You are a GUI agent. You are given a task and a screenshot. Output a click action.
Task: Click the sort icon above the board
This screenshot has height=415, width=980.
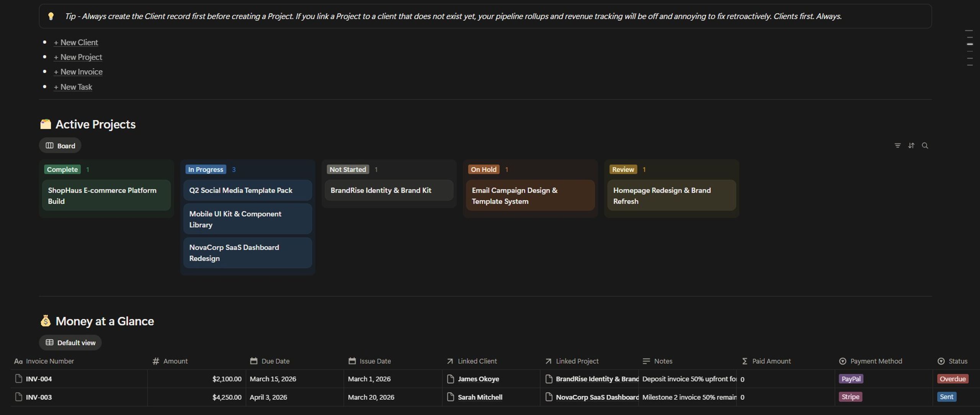pyautogui.click(x=911, y=145)
